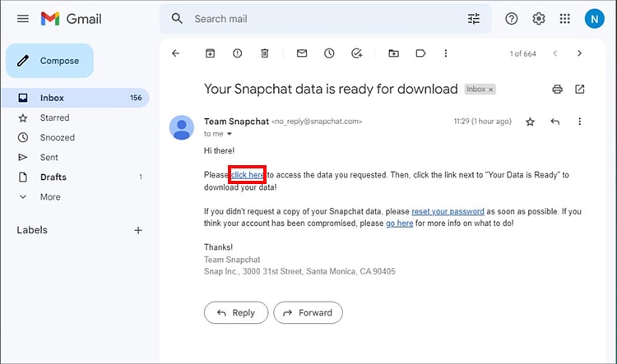This screenshot has width=617, height=364.
Task: Expand the More section in sidebar
Action: pyautogui.click(x=49, y=197)
